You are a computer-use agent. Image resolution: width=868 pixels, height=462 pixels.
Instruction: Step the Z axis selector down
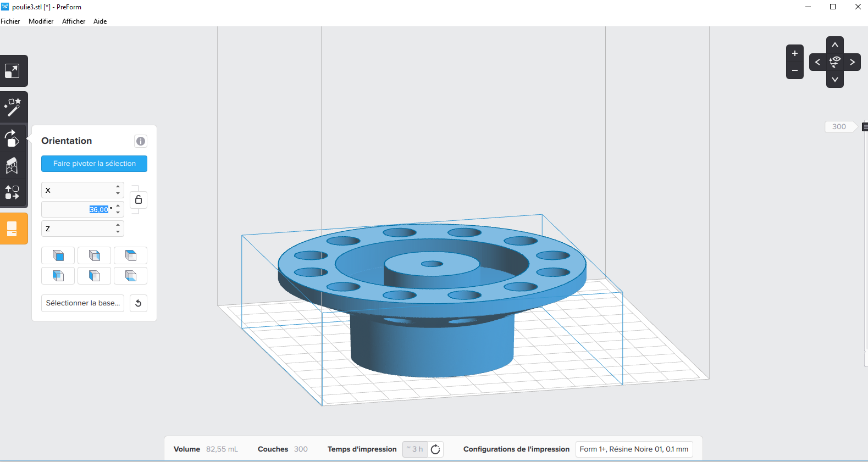coord(118,232)
